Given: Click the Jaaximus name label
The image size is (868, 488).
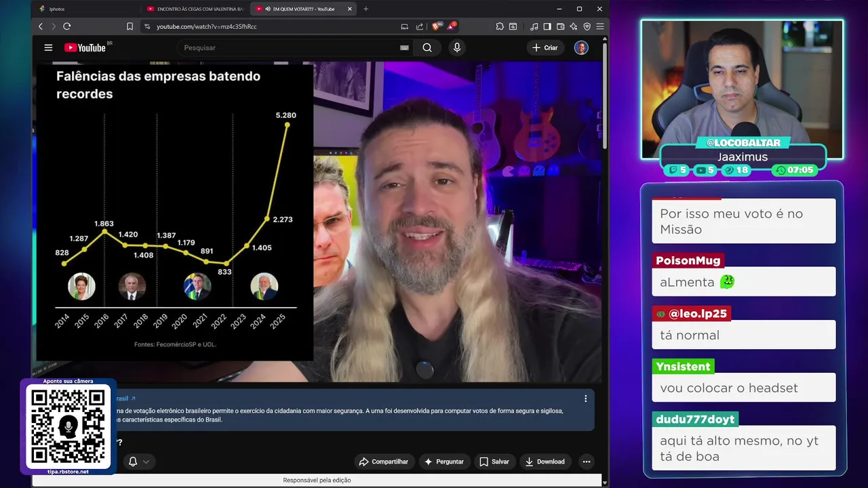Looking at the screenshot, I should [743, 157].
